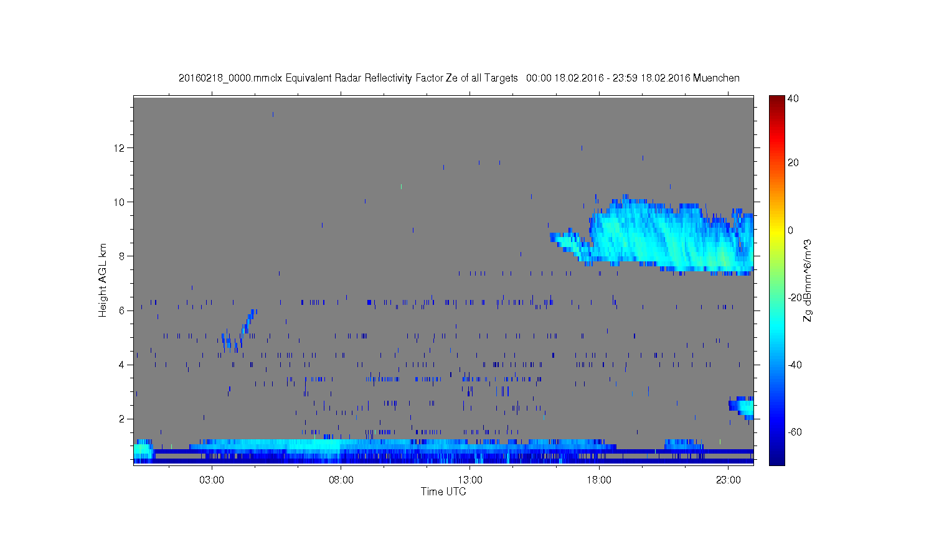Click the '08:00' time tick label
This screenshot has height=560, width=934.
tap(341, 480)
